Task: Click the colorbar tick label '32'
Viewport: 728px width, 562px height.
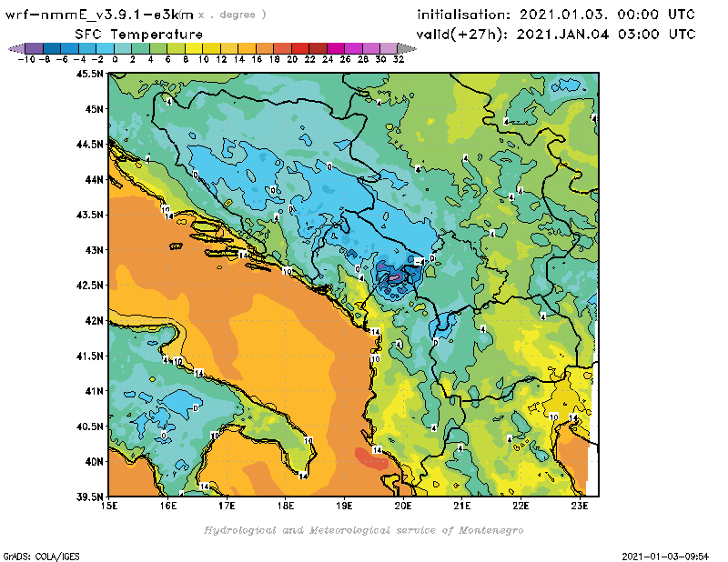Action: [399, 59]
